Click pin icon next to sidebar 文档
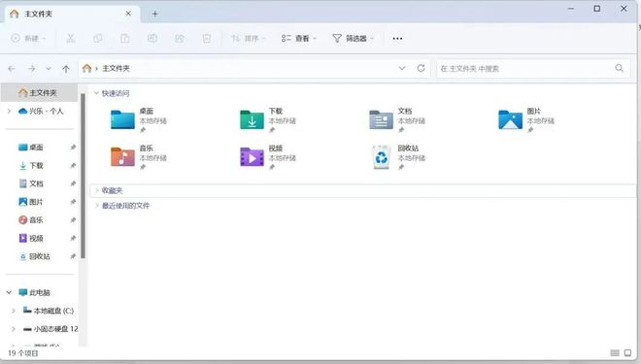Viewport: 641px width, 364px height. click(x=73, y=183)
